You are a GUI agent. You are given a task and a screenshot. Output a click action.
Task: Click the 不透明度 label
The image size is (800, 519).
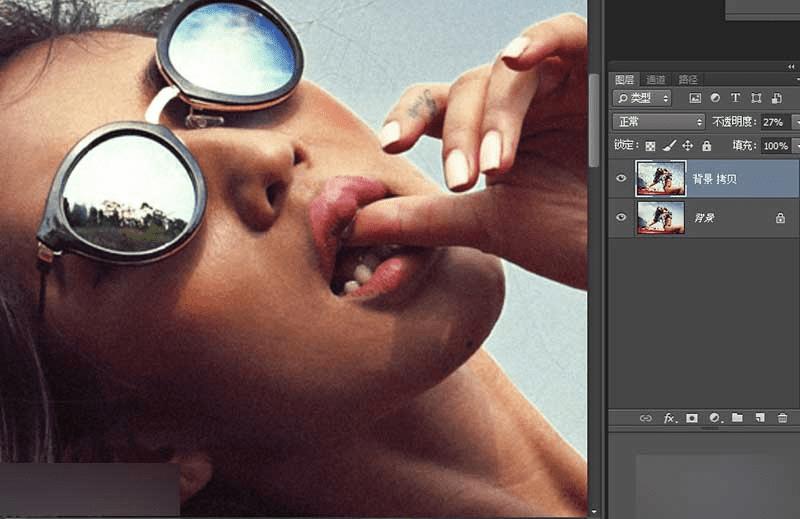[x=733, y=121]
